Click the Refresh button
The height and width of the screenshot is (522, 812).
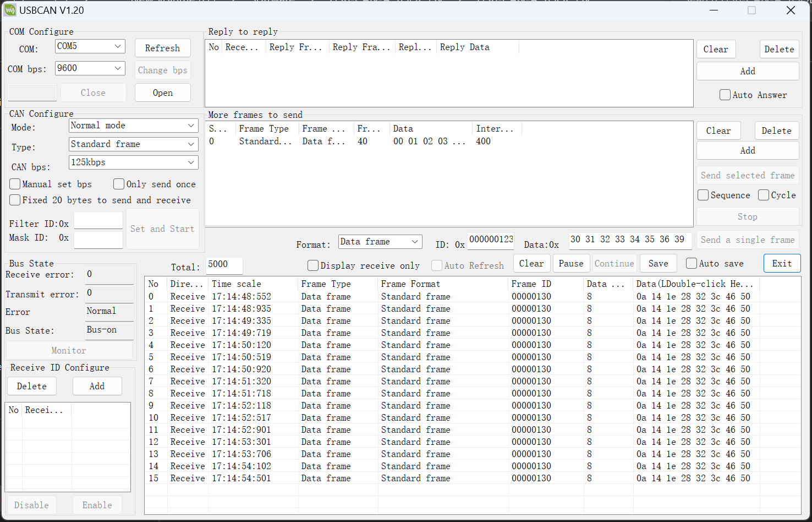(x=163, y=48)
